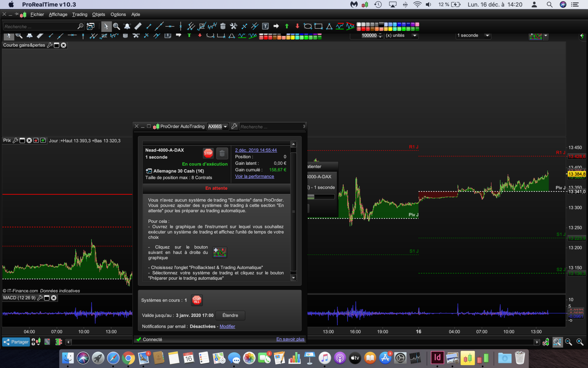Toggle the cursor pointer mode in toolbar
This screenshot has width=588, height=368.
(106, 26)
